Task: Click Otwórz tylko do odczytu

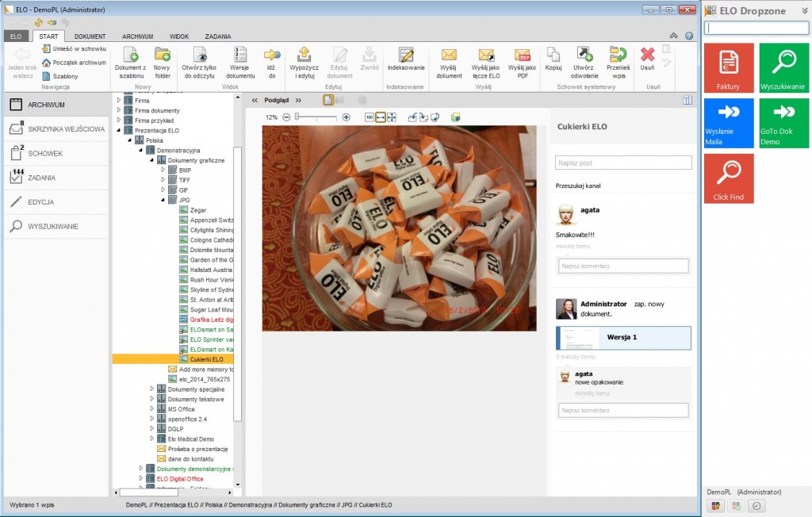Action: (x=199, y=63)
